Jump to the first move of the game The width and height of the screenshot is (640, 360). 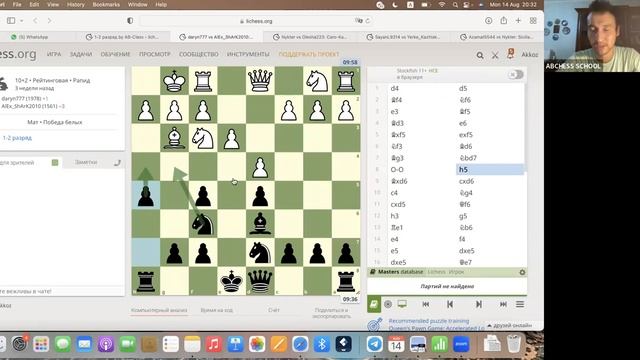pyautogui.click(x=426, y=304)
